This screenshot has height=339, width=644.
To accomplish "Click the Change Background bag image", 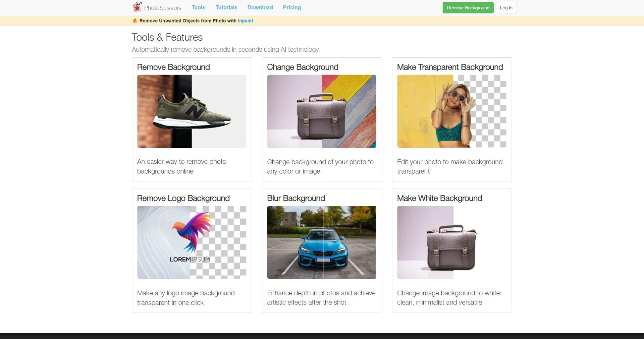I will pos(321,111).
